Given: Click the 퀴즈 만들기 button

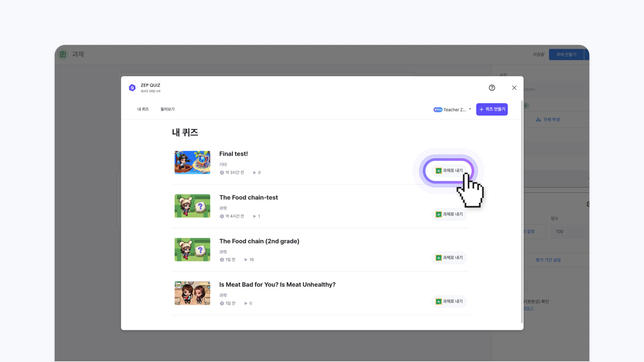Looking at the screenshot, I should [491, 109].
